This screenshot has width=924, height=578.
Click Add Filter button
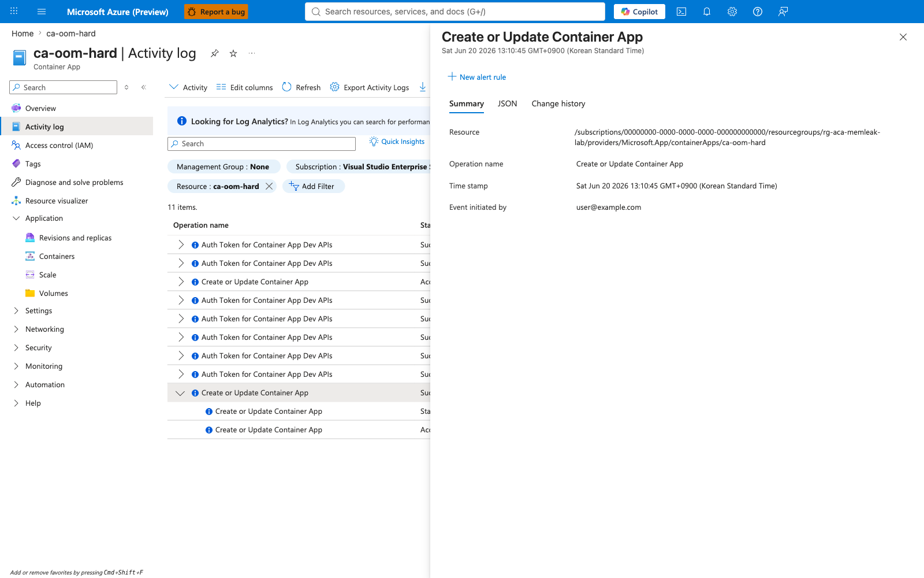[314, 186]
